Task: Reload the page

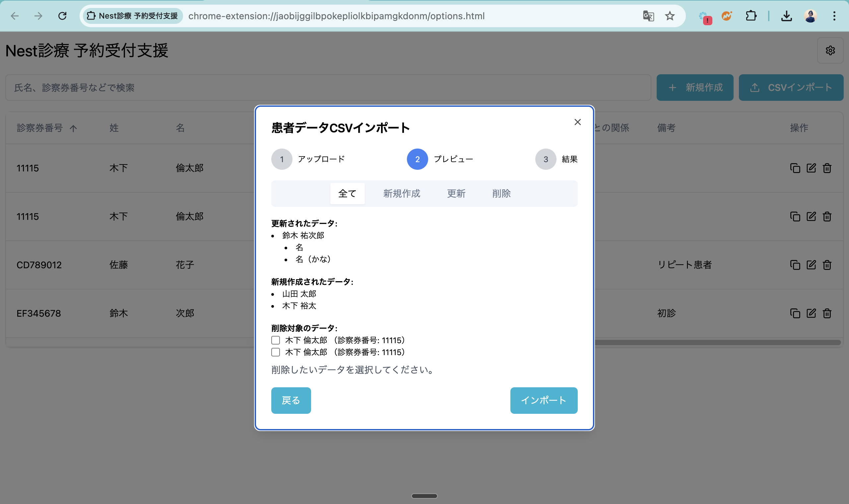Action: coord(62,16)
